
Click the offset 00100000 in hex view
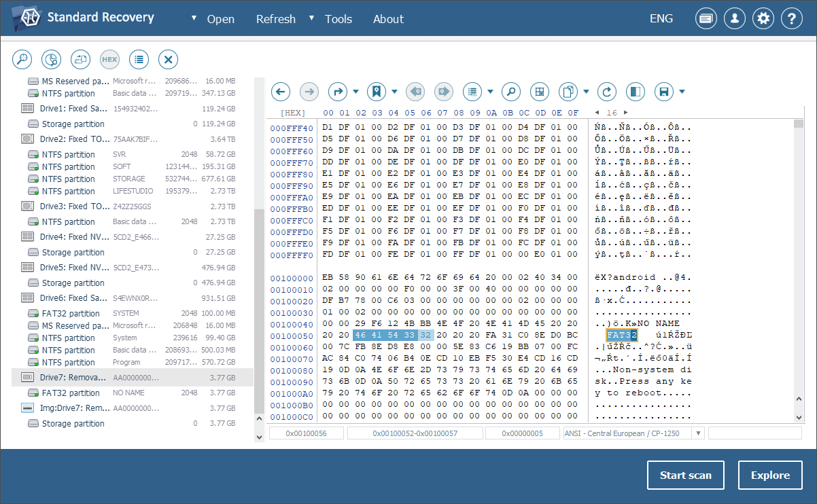pyautogui.click(x=292, y=277)
